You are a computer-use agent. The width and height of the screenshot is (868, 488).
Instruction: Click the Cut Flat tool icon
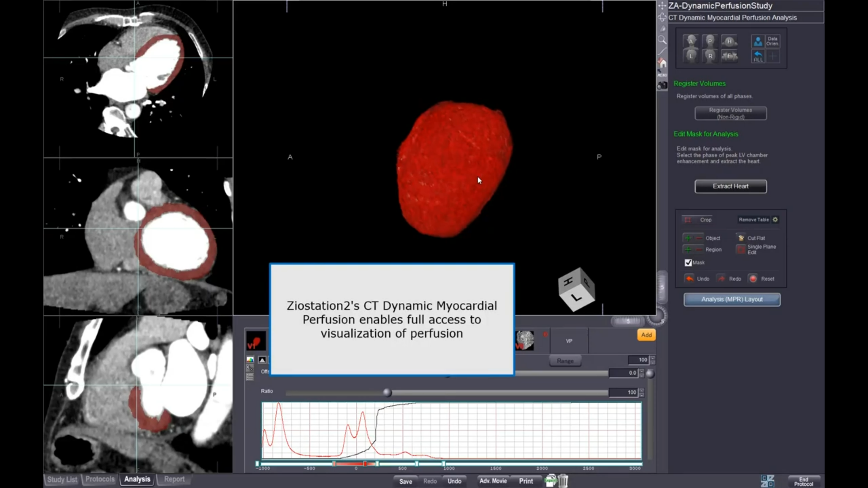[741, 238]
